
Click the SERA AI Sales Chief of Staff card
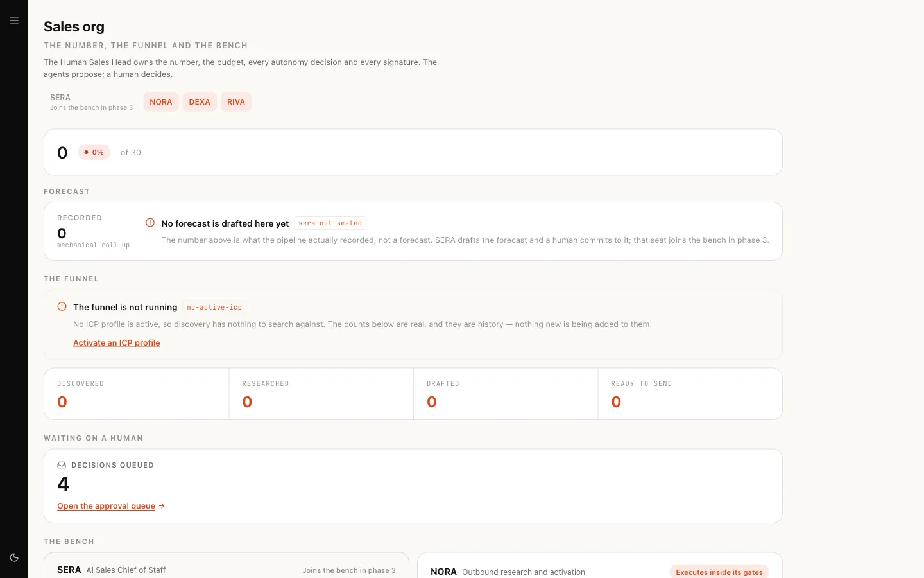pyautogui.click(x=227, y=565)
